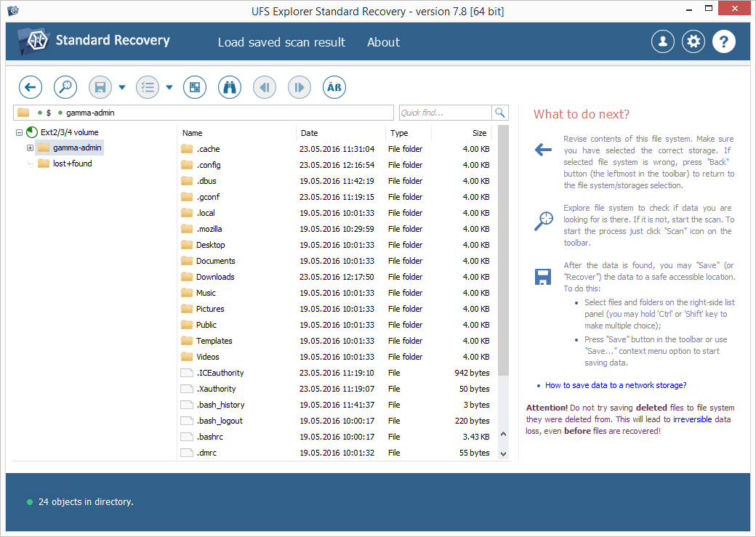Image resolution: width=756 pixels, height=537 pixels.
Task: Click the file icon of the .bashrc row
Action: (x=187, y=437)
